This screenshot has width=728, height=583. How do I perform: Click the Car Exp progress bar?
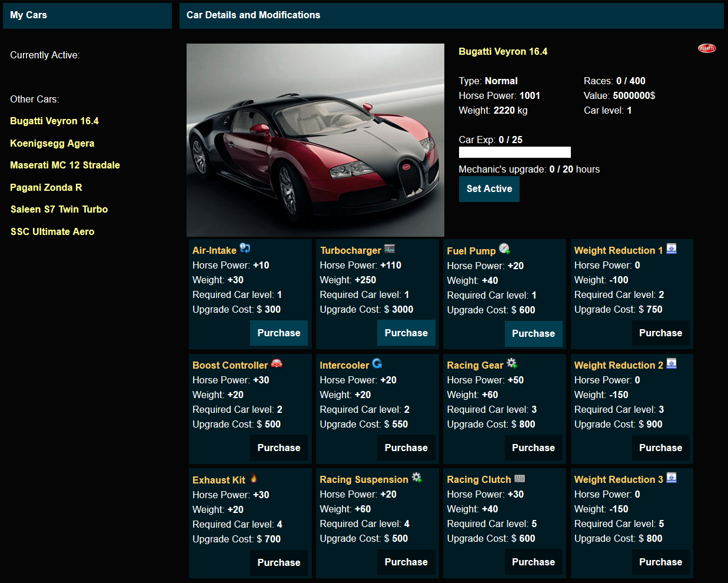[x=514, y=153]
